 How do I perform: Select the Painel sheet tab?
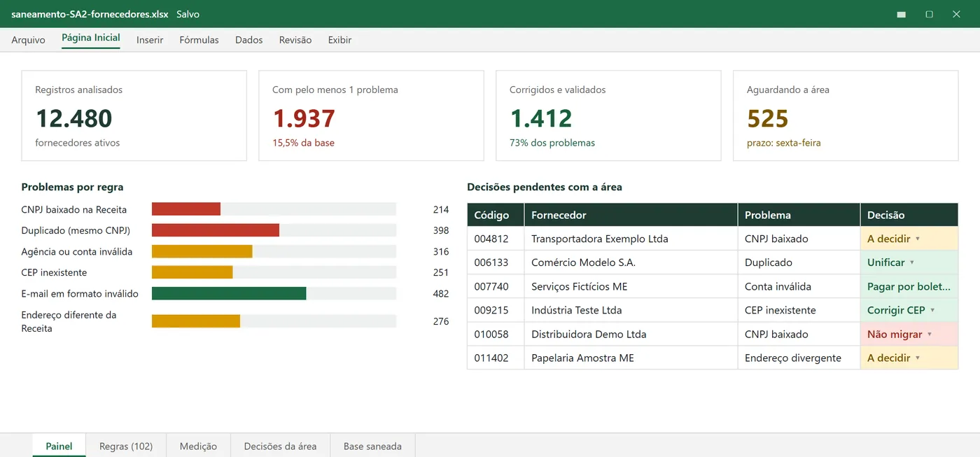click(59, 446)
